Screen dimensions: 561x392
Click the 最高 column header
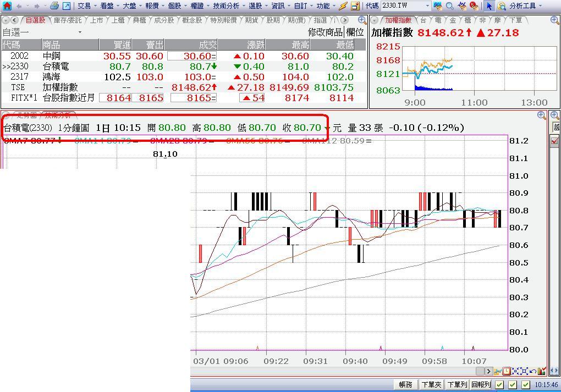[x=288, y=45]
